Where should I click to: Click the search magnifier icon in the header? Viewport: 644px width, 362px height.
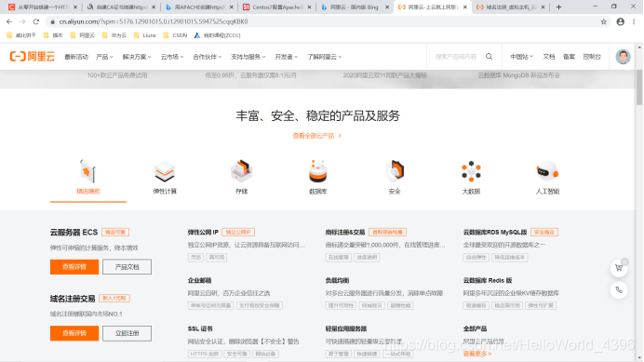click(489, 56)
